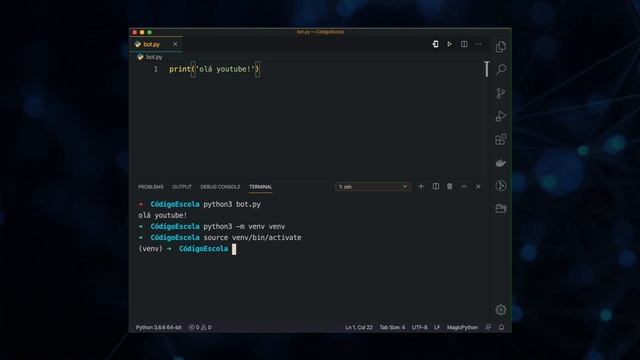Close the bot.py editor tab
Image resolution: width=640 pixels, height=360 pixels.
pyautogui.click(x=175, y=44)
